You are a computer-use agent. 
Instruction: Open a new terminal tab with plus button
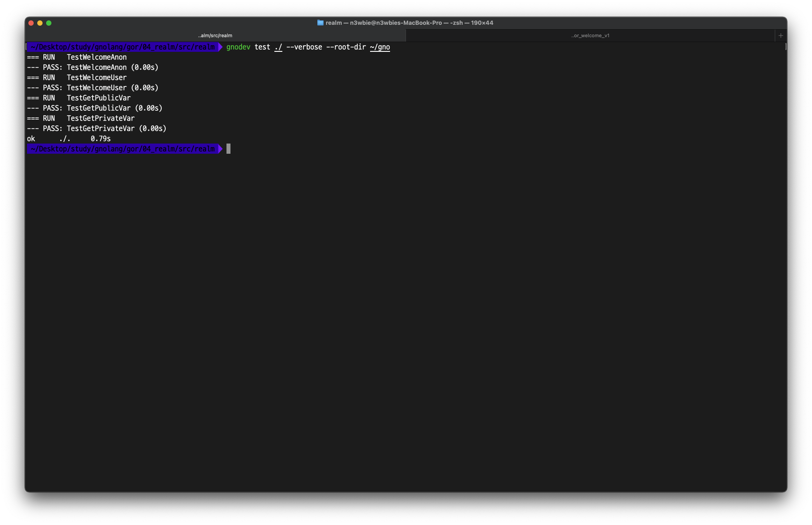(781, 35)
